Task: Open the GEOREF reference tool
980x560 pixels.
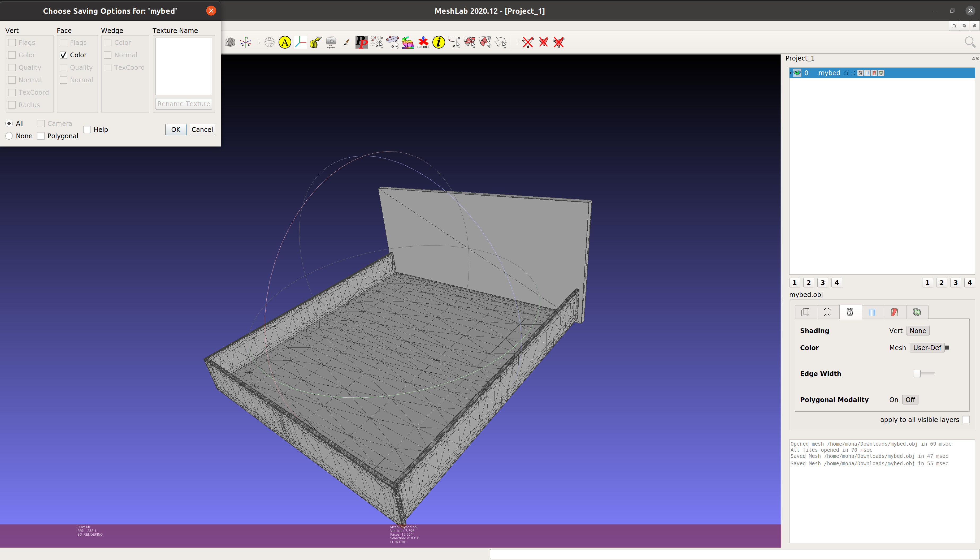Action: tap(423, 42)
